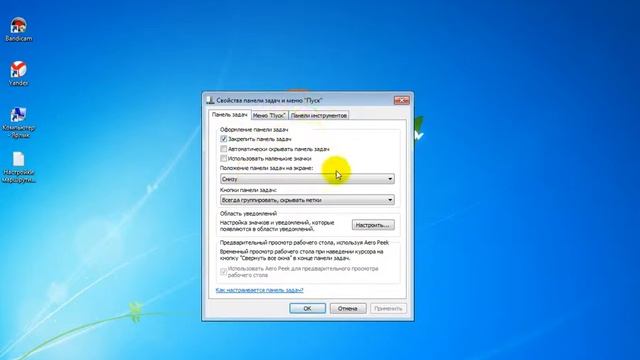The width and height of the screenshot is (640, 360).
Task: Click the Положение панели задач на экране: label
Action: [x=267, y=168]
